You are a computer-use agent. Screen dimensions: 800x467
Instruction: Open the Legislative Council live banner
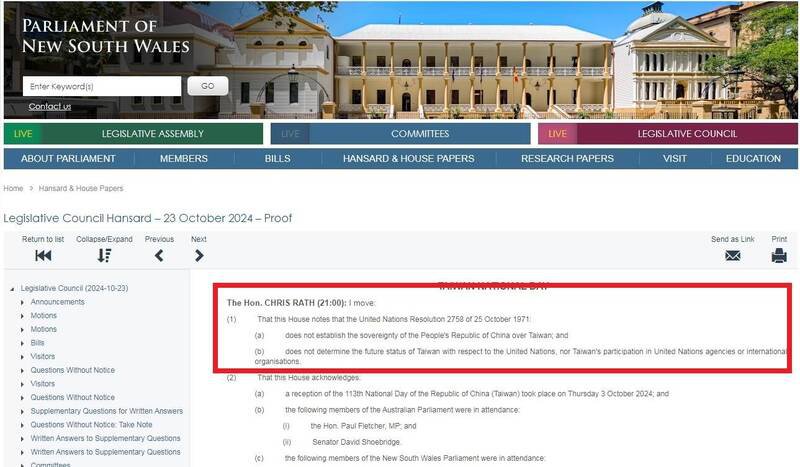coord(668,134)
